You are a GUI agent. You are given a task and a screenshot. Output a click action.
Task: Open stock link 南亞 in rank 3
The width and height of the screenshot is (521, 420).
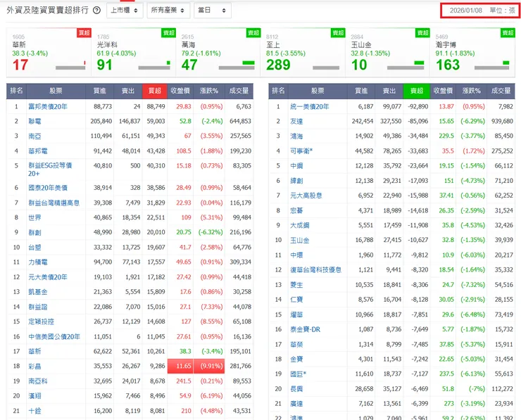[x=34, y=136]
